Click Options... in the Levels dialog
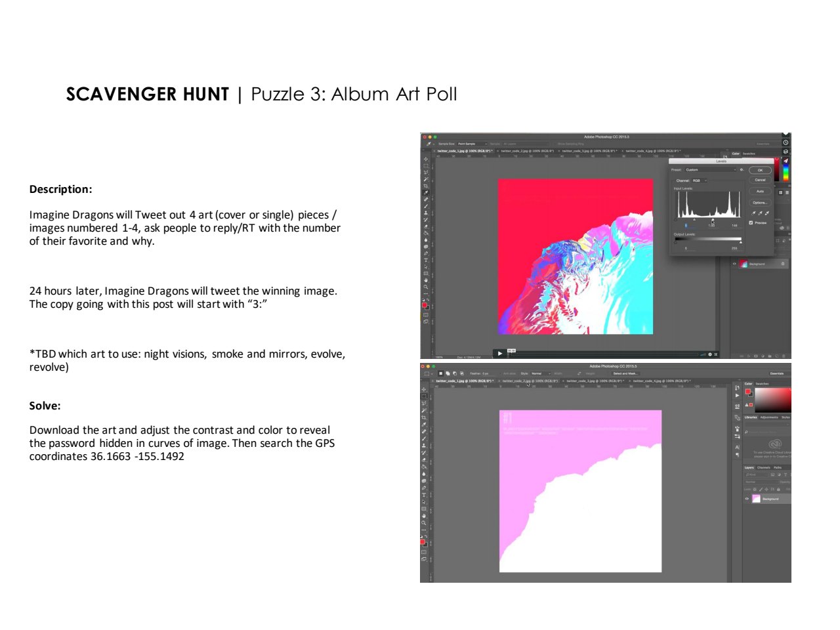The height and width of the screenshot is (630, 840). click(x=760, y=203)
